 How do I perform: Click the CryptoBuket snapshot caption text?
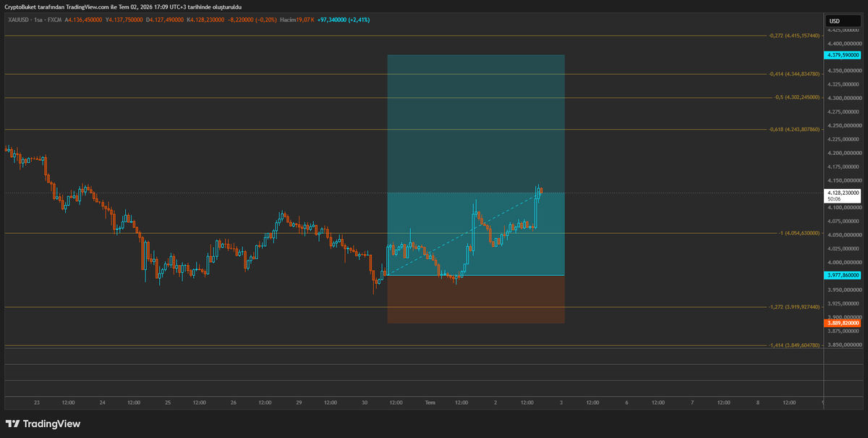[123, 7]
